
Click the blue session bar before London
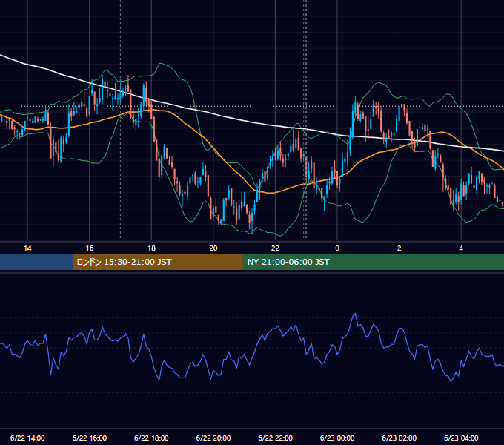tap(36, 262)
